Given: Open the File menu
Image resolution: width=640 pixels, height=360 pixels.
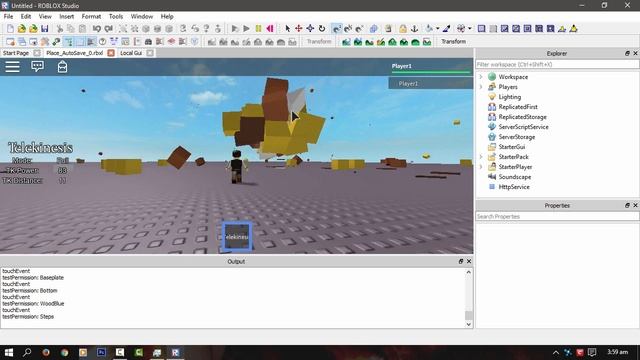Looking at the screenshot, I should [8, 16].
